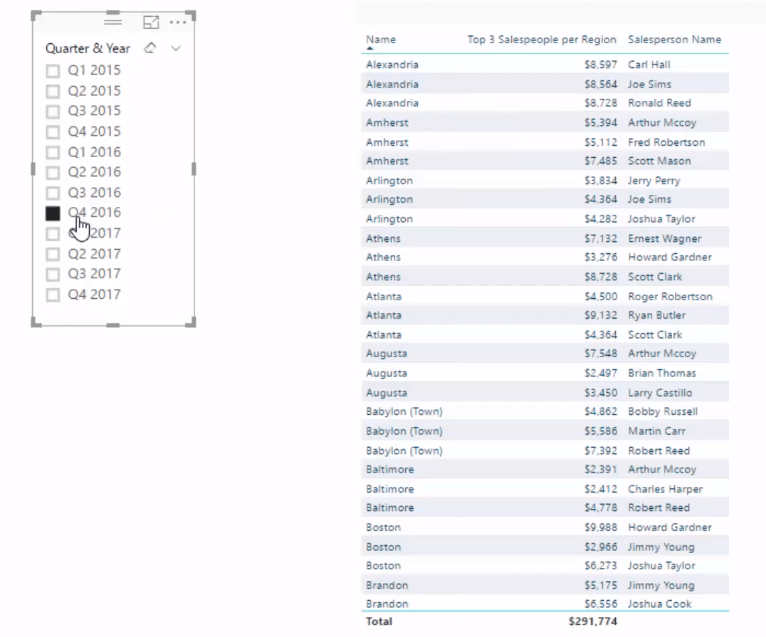
Task: Select the Roger Robertson cell
Action: click(x=670, y=297)
